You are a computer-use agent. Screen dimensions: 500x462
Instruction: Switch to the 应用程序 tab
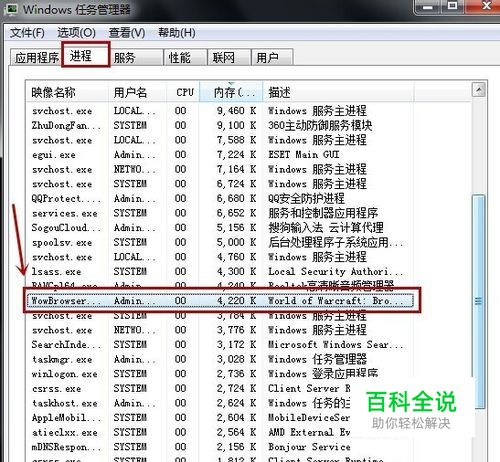[36, 57]
